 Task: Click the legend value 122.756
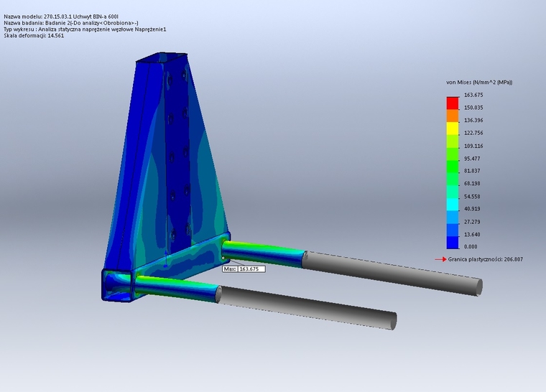point(473,133)
